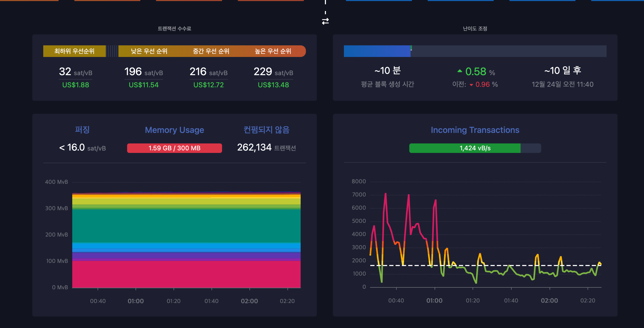The height and width of the screenshot is (328, 644).
Task: Select the 낮은 우선 순위 fee label
Action: point(149,51)
